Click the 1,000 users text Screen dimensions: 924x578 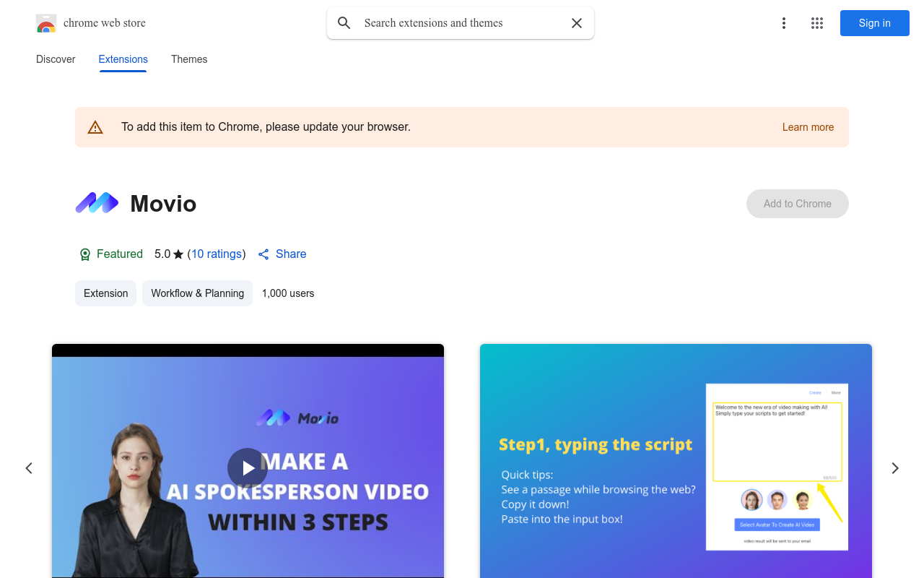288,293
